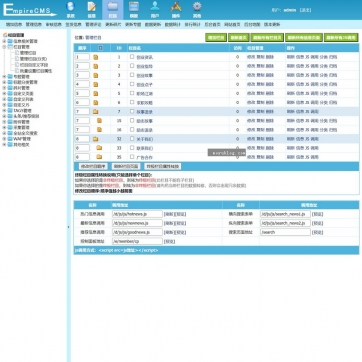This screenshot has width=362, height=362.
Task: Click the file icon in ID 2 row
Action: tap(96, 66)
